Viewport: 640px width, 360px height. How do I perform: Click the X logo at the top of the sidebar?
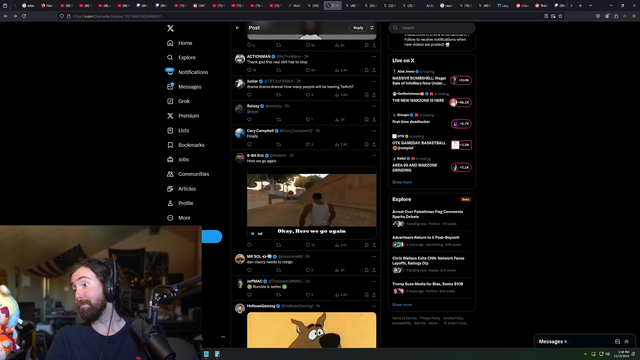click(x=170, y=28)
